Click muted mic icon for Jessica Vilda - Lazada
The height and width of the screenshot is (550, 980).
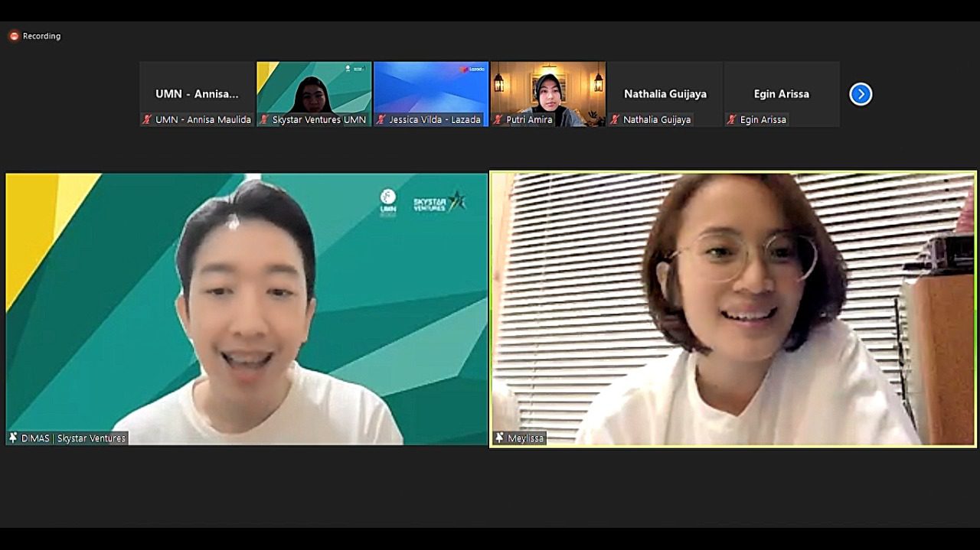381,119
